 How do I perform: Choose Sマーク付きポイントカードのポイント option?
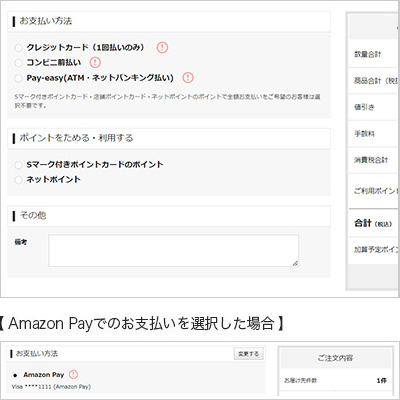click(x=18, y=165)
